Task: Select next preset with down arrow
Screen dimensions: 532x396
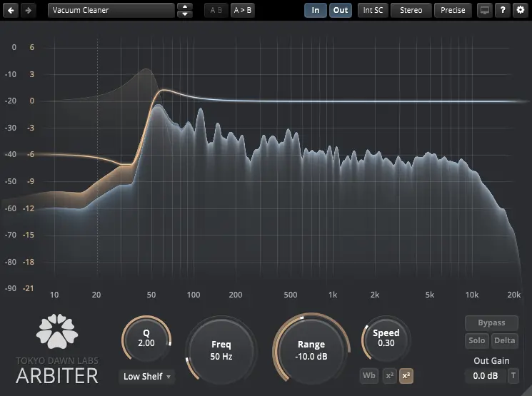Action: pos(185,14)
